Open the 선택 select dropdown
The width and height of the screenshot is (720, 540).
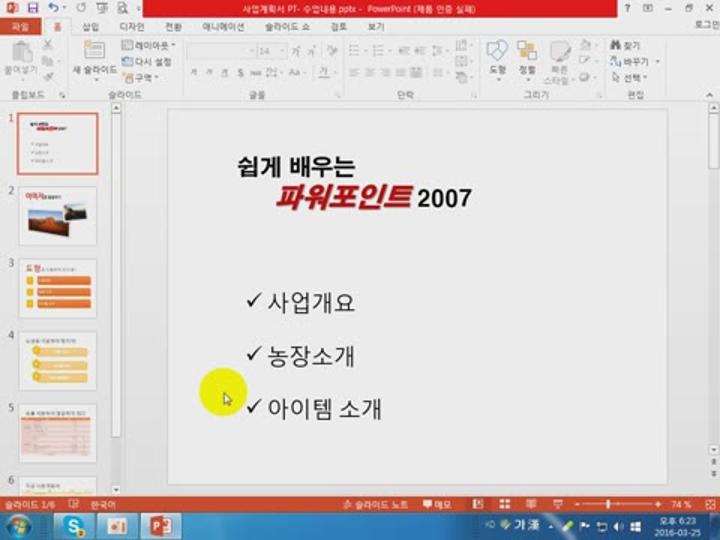tap(629, 78)
